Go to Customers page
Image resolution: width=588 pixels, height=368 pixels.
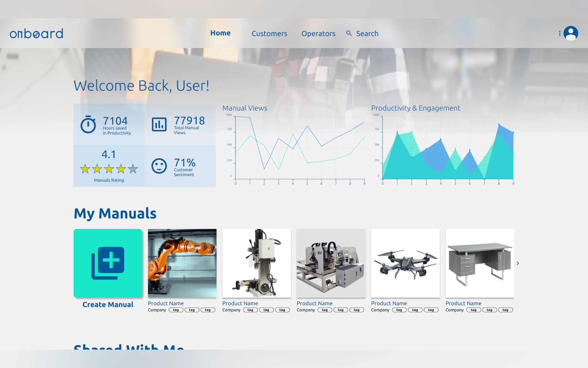[269, 34]
